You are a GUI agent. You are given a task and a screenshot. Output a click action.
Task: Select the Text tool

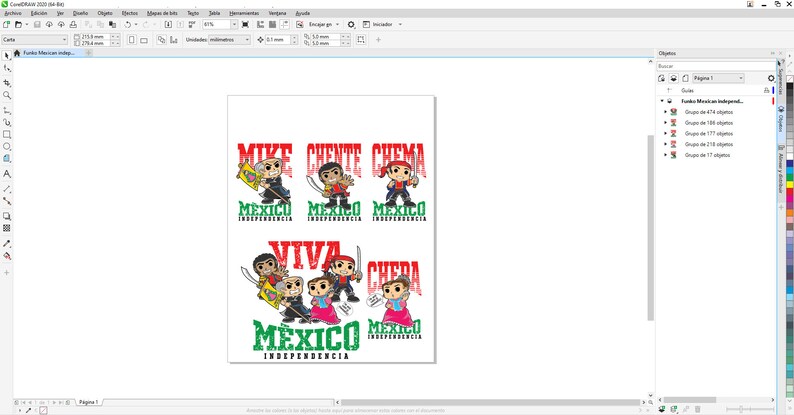[x=7, y=174]
